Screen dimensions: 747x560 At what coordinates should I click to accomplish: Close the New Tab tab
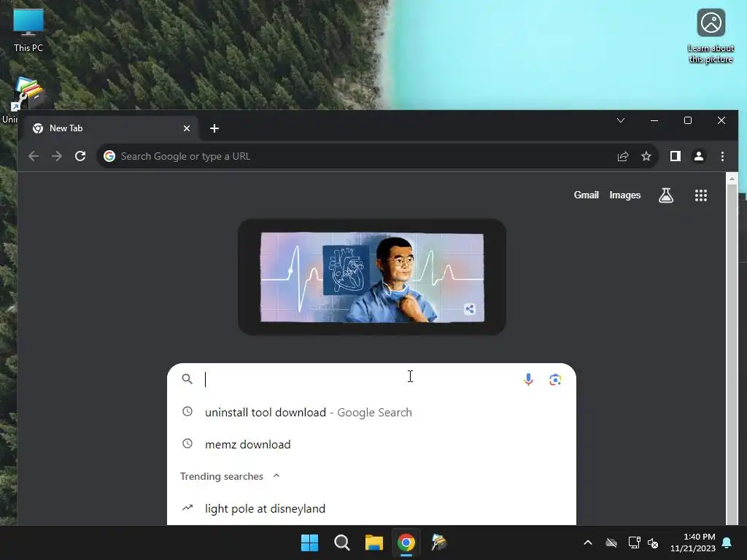pos(187,128)
